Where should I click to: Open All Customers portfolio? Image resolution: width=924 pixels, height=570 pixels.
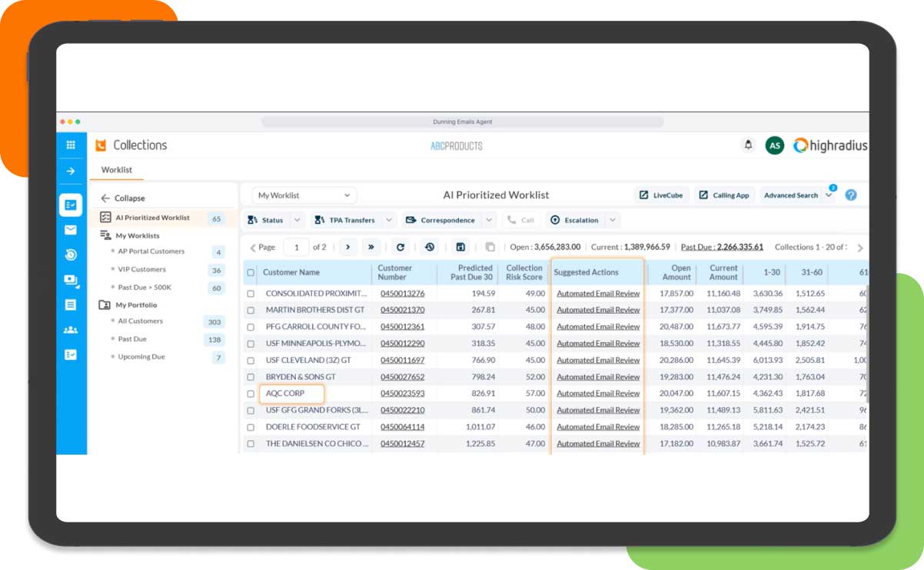140,321
